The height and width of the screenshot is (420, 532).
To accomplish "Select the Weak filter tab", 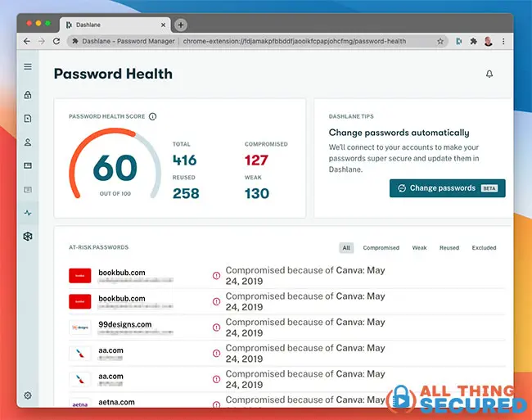I will (x=419, y=247).
